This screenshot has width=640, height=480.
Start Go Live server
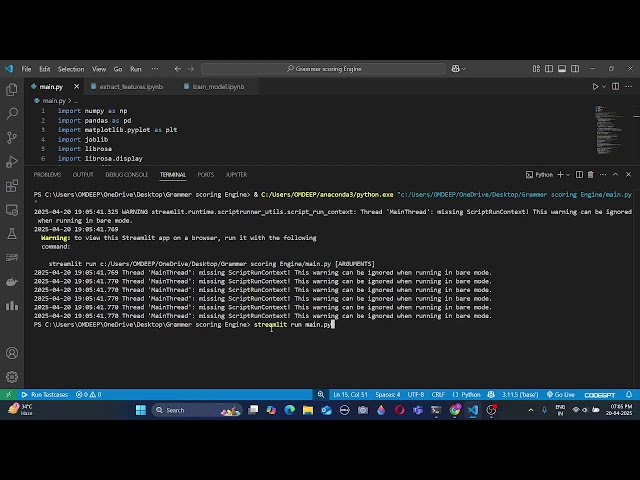coord(560,395)
